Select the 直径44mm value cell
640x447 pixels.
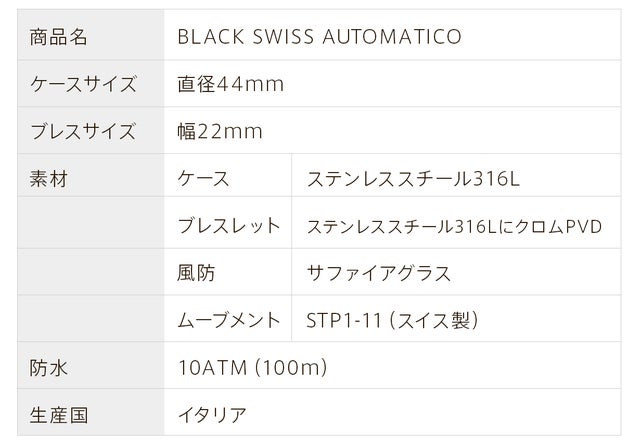230,84
